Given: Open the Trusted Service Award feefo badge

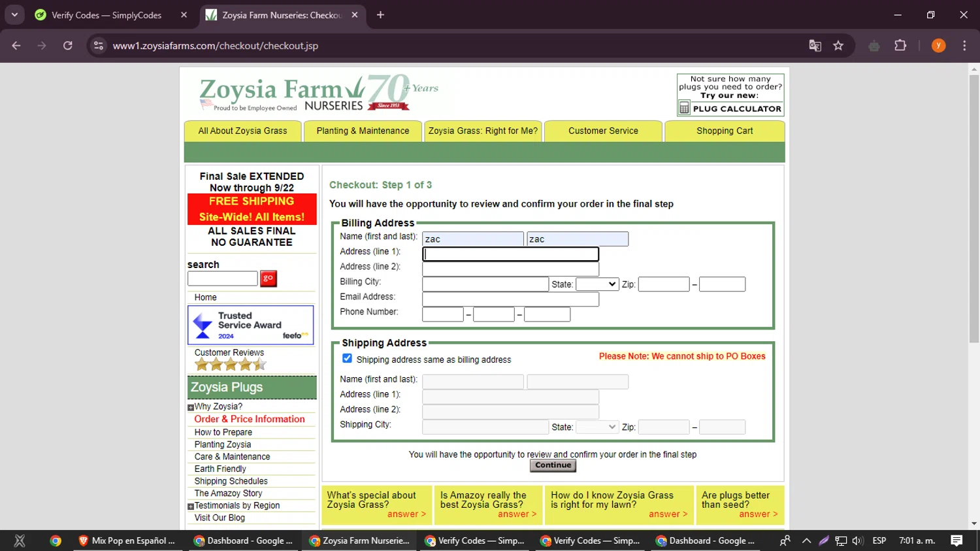Looking at the screenshot, I should pos(251,325).
